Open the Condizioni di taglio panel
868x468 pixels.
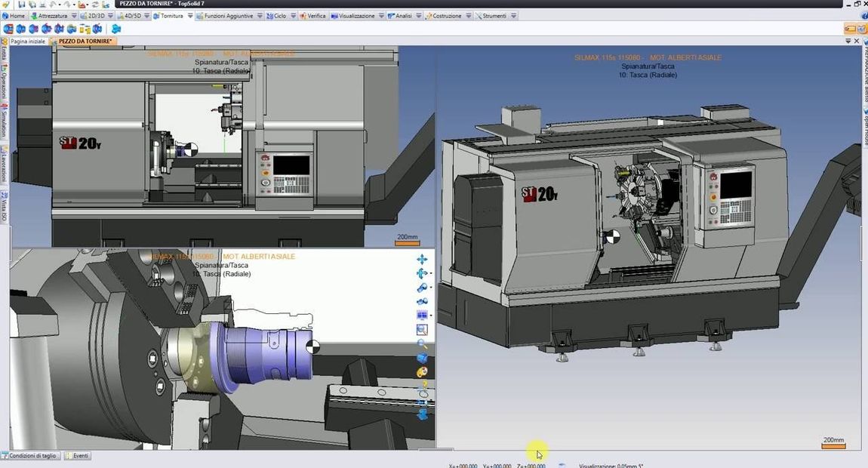click(x=29, y=456)
